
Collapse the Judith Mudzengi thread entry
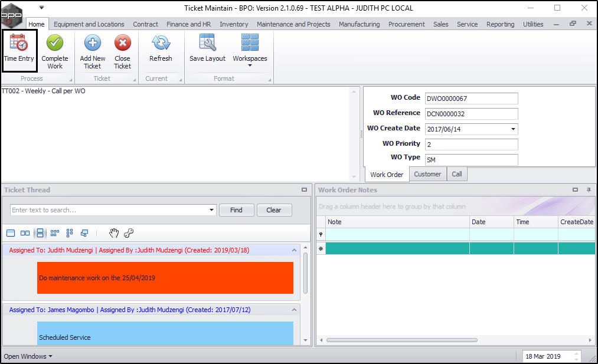[x=294, y=250]
